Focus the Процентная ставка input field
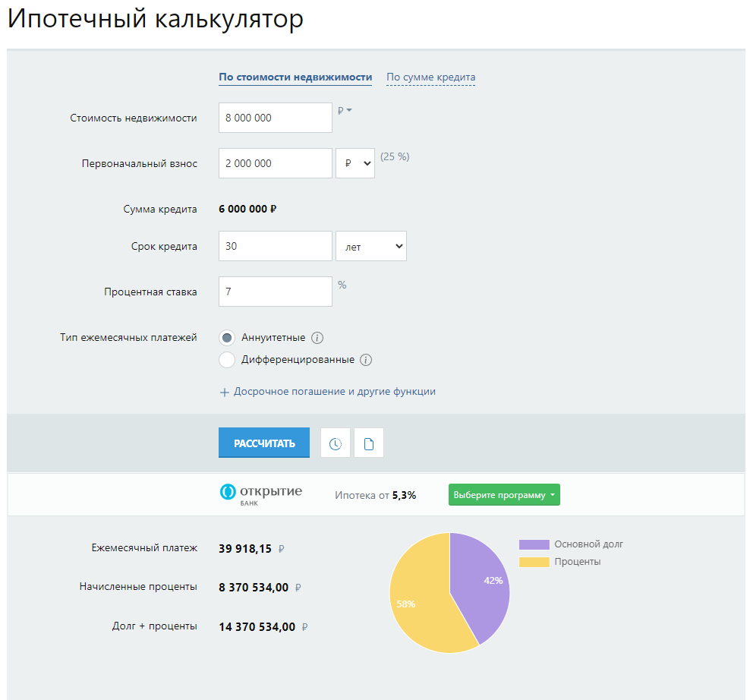Viewport: 750px width, 700px height. (275, 292)
